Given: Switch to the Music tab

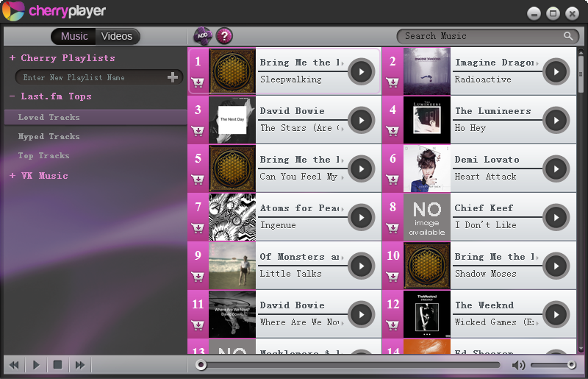Looking at the screenshot, I should click(74, 37).
